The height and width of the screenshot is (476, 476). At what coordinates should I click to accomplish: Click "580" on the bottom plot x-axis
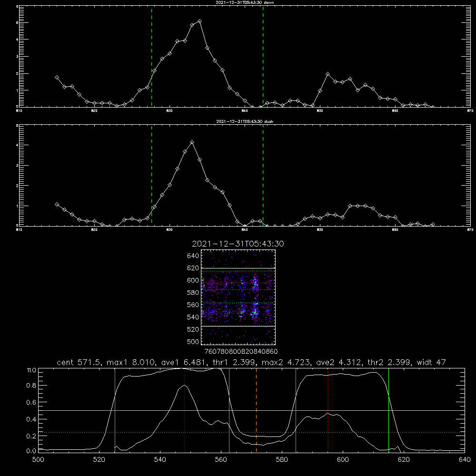point(282,460)
